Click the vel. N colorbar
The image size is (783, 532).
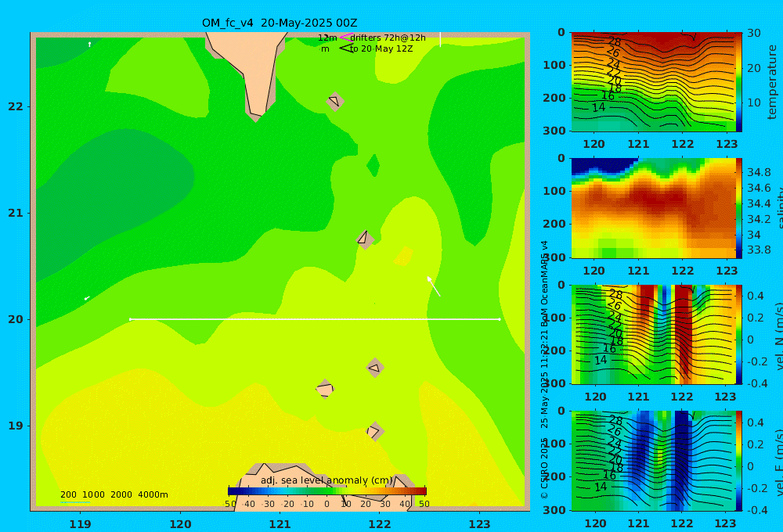click(738, 334)
